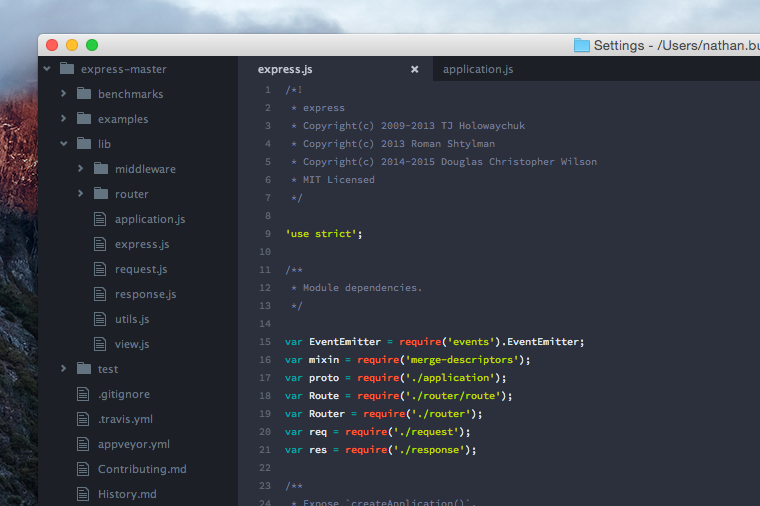The width and height of the screenshot is (760, 506).
Task: Click the './response' string on line 21
Action: pyautogui.click(x=429, y=450)
